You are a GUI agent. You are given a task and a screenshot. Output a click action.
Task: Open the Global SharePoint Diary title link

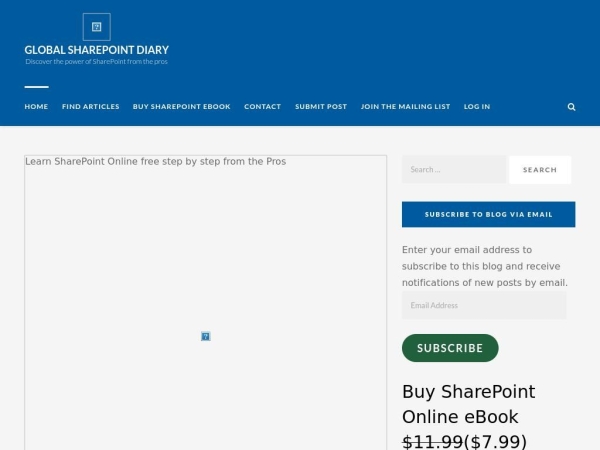pos(96,50)
